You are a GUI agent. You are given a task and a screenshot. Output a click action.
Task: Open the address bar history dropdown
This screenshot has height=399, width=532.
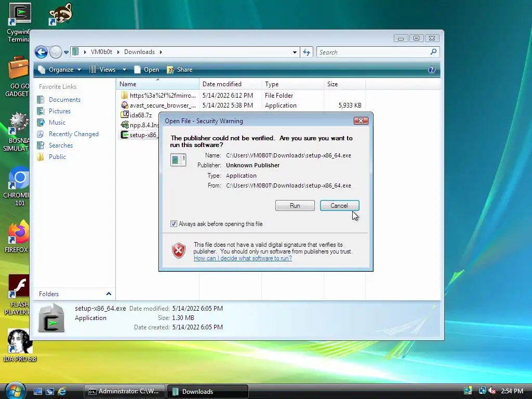295,52
